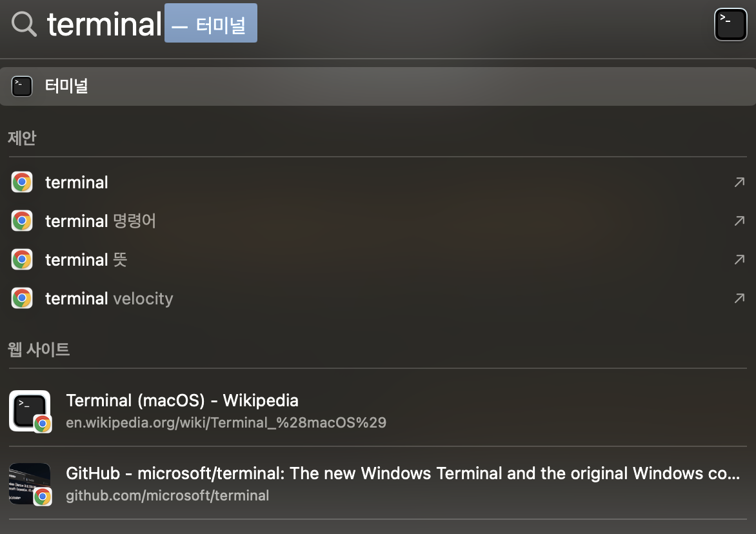Open the 'terminal' web suggestion
This screenshot has height=534, width=756.
pyautogui.click(x=76, y=182)
